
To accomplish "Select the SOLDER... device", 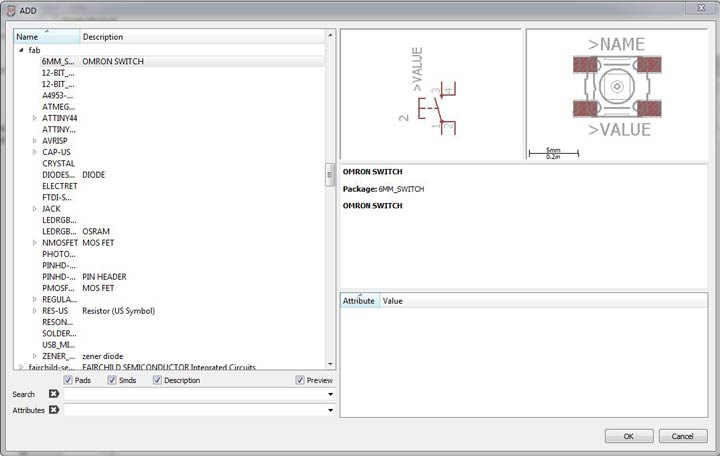I will click(x=59, y=333).
